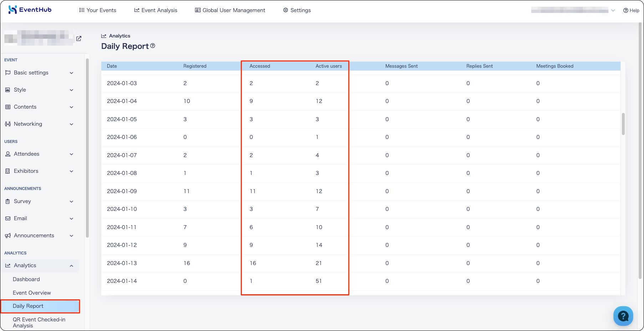Click the Messages Sent column header
The width and height of the screenshot is (644, 331).
coord(402,66)
